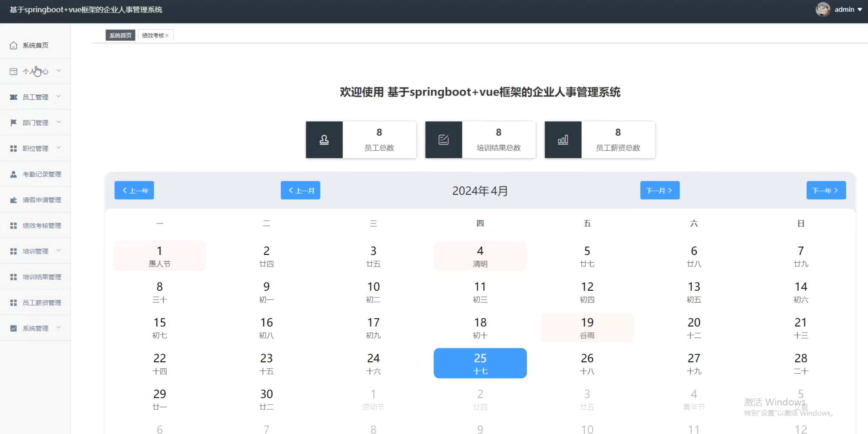Select April 27 十九 in the calendar
The height and width of the screenshot is (434, 868).
pos(694,364)
